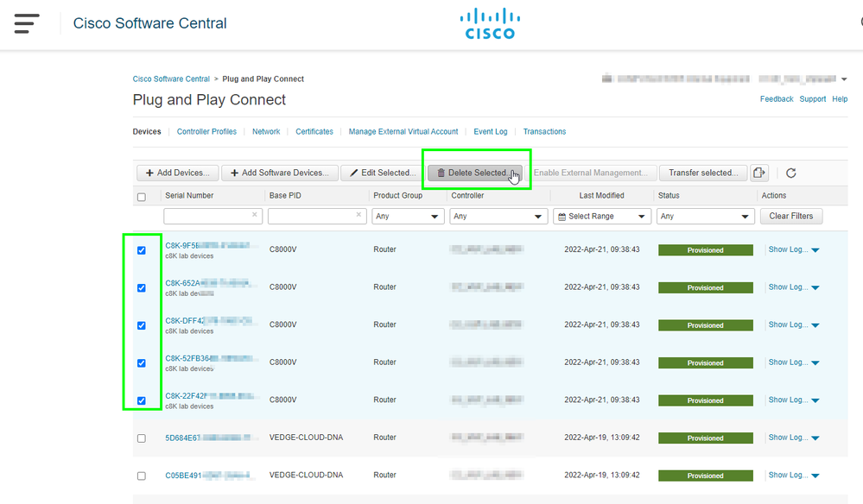Switch to the Network tab
Image resolution: width=863 pixels, height=504 pixels.
(266, 131)
